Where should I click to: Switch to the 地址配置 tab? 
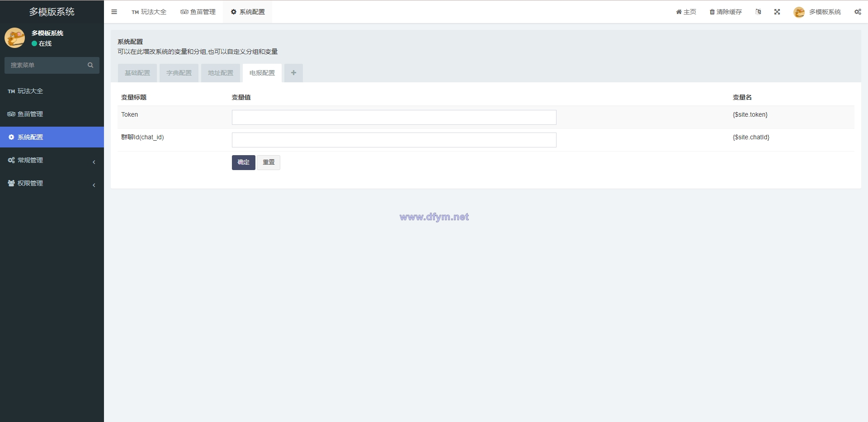click(221, 73)
